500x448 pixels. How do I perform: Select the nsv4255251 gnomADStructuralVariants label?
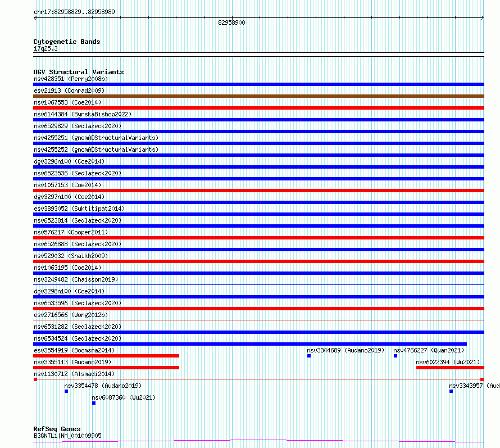pos(96,138)
